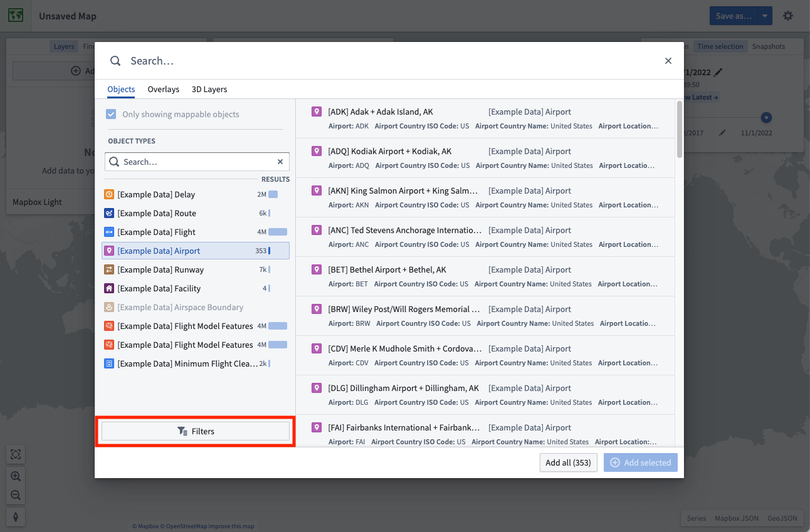Image resolution: width=810 pixels, height=532 pixels.
Task: Switch to the 3D Layers tab
Action: pos(209,89)
